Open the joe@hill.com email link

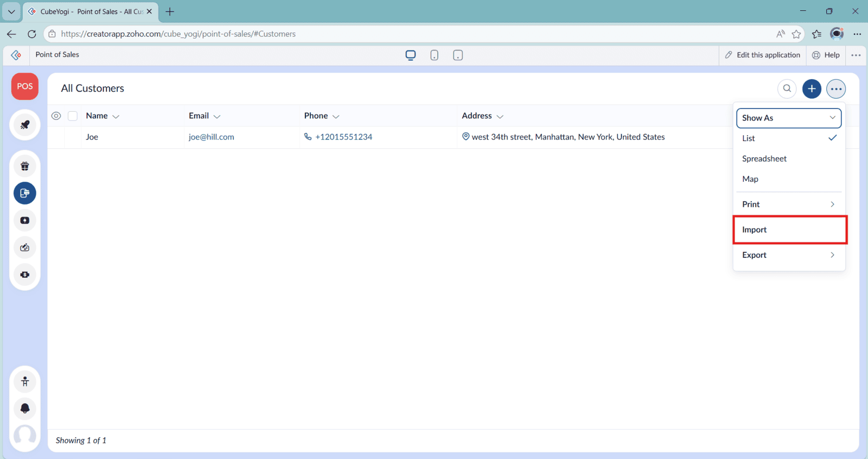pyautogui.click(x=211, y=137)
